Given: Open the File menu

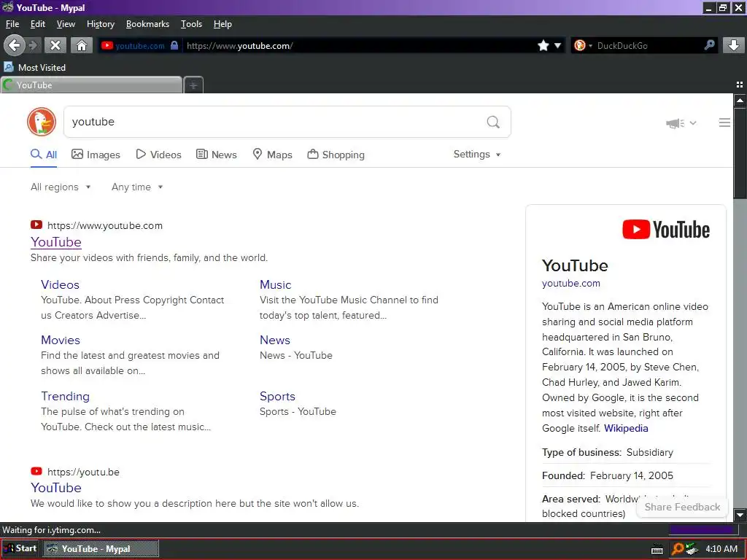Looking at the screenshot, I should click(x=12, y=24).
